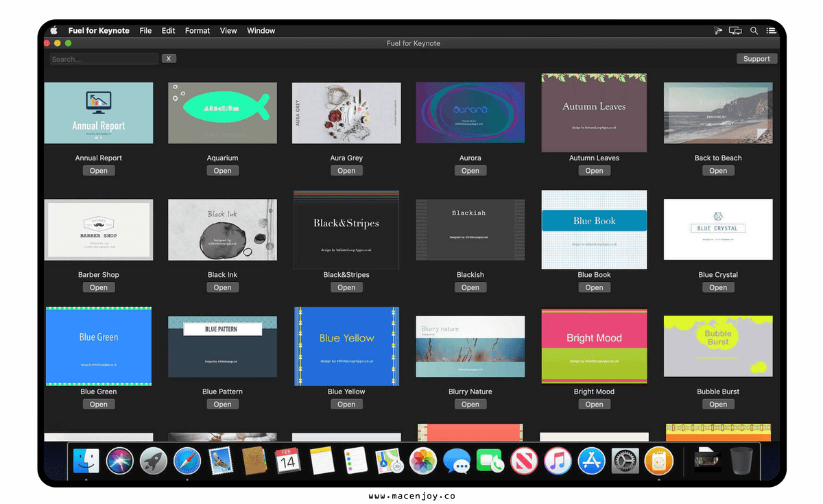Click the displays icon in menu bar
Image resolution: width=823 pixels, height=504 pixels.
[x=735, y=30]
